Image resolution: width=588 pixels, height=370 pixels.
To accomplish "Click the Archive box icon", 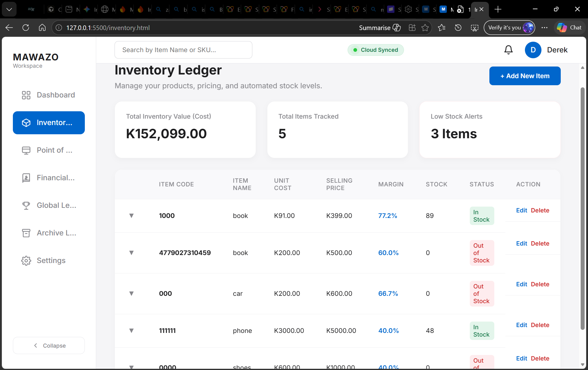I will (x=26, y=233).
